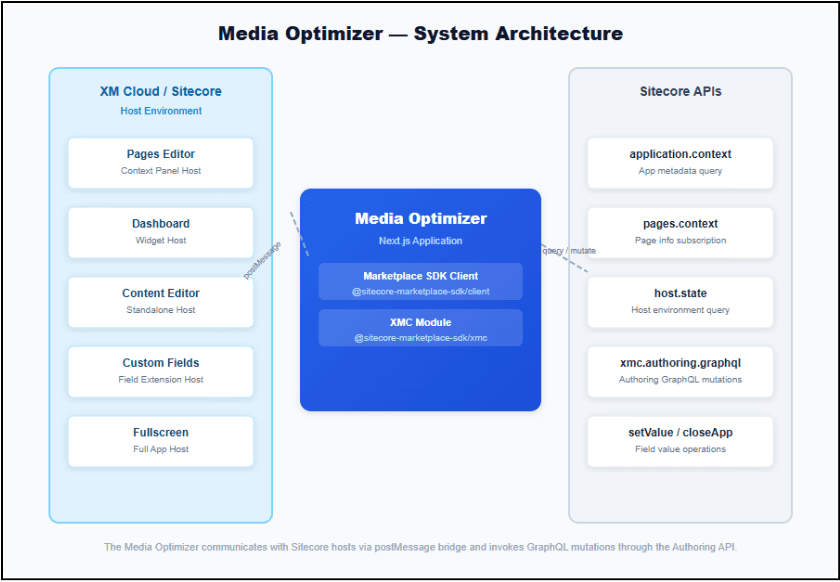840x582 pixels.
Task: Click the 'Next.js Application' subtitle
Action: [x=421, y=241]
